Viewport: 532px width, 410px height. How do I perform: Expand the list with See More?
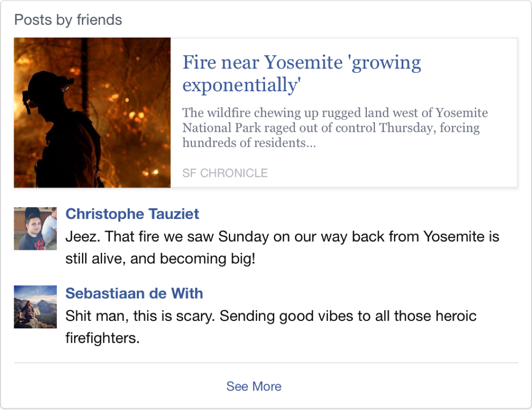pyautogui.click(x=253, y=387)
